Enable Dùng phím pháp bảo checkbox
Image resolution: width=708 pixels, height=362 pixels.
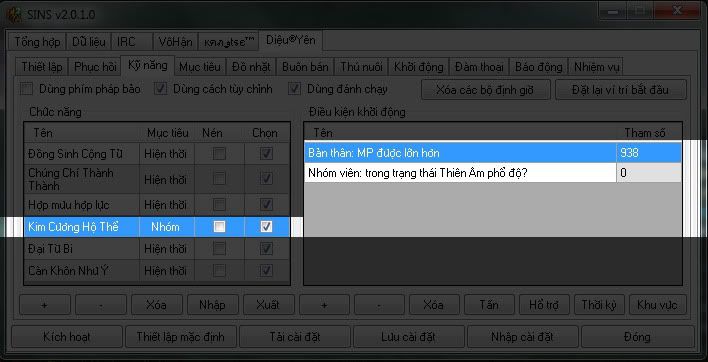[x=27, y=89]
